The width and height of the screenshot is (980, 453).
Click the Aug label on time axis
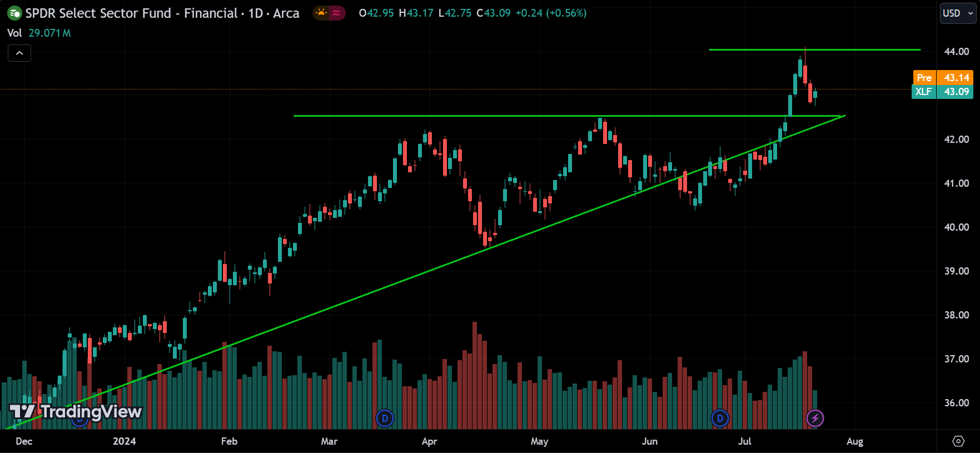[x=854, y=441]
